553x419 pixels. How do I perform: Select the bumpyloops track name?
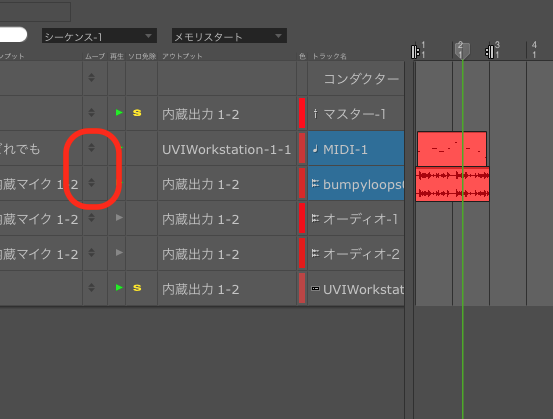coord(363,184)
